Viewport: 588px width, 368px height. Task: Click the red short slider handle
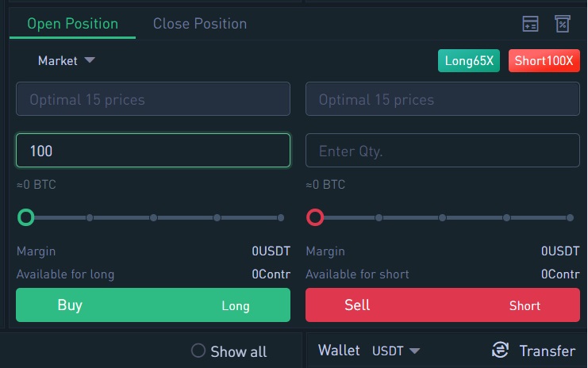315,217
